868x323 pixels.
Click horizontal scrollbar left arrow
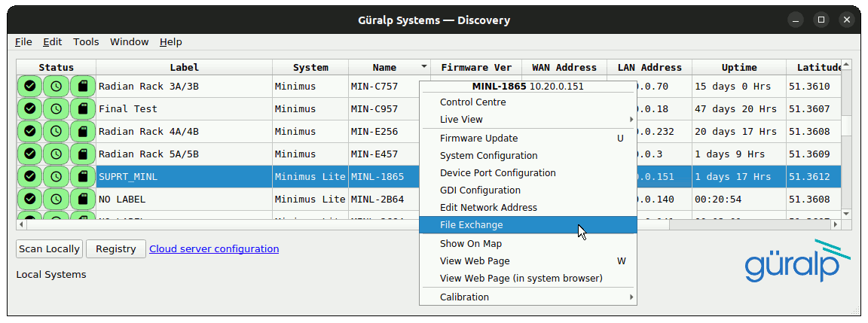[21, 224]
